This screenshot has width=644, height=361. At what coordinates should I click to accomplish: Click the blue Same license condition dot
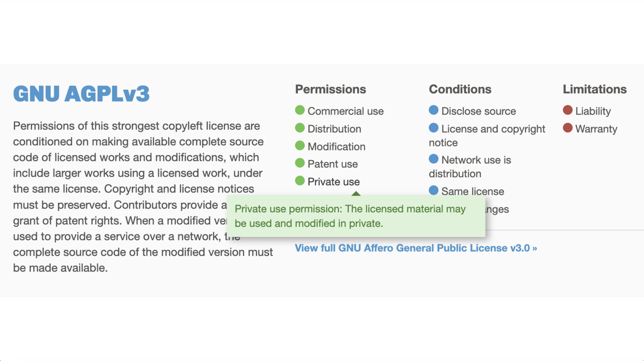click(x=433, y=190)
